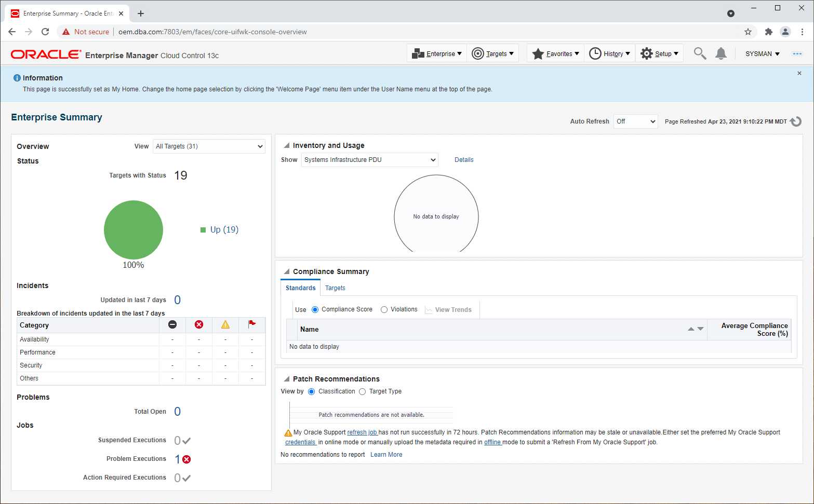The image size is (814, 504).
Task: Open the All Targets view dropdown
Action: [x=209, y=146]
